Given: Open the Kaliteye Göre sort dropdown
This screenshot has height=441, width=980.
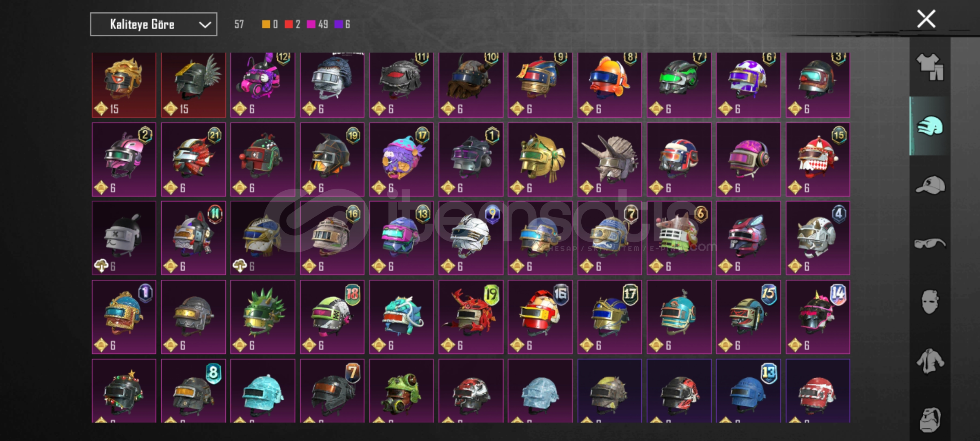Looking at the screenshot, I should click(153, 24).
